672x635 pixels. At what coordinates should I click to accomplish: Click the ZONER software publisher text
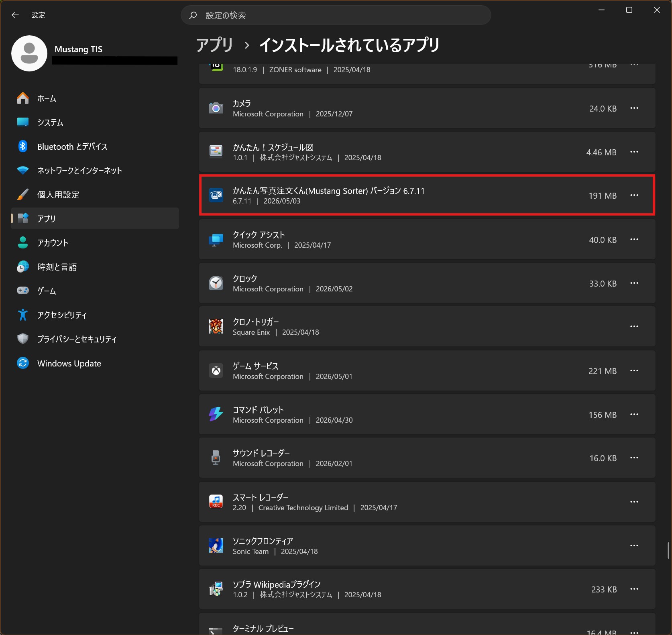(x=295, y=69)
